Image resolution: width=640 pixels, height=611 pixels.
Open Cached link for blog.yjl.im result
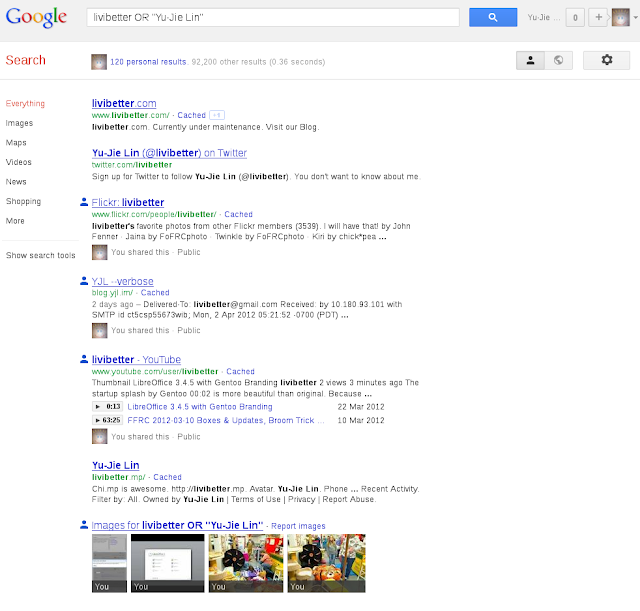pos(155,293)
